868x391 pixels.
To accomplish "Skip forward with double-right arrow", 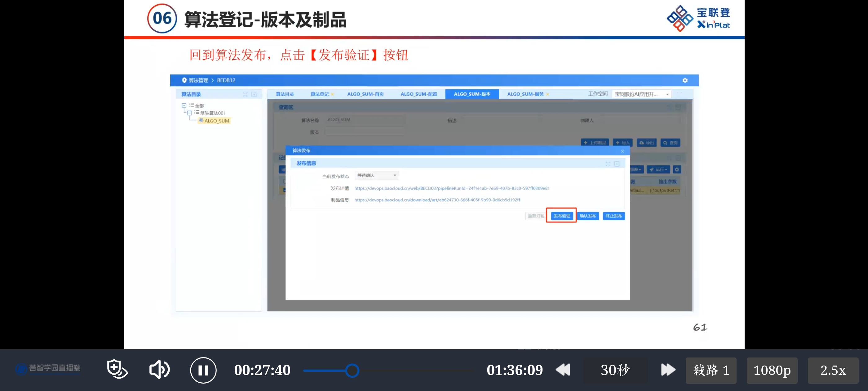I will [668, 370].
